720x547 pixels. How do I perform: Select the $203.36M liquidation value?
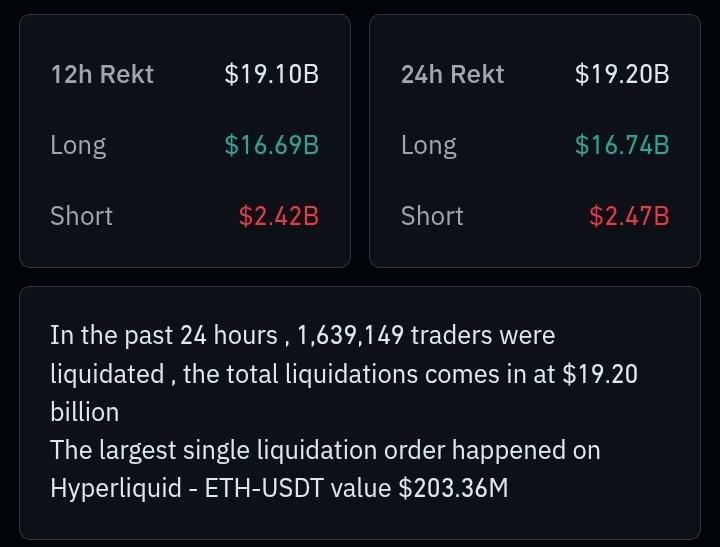click(x=453, y=489)
